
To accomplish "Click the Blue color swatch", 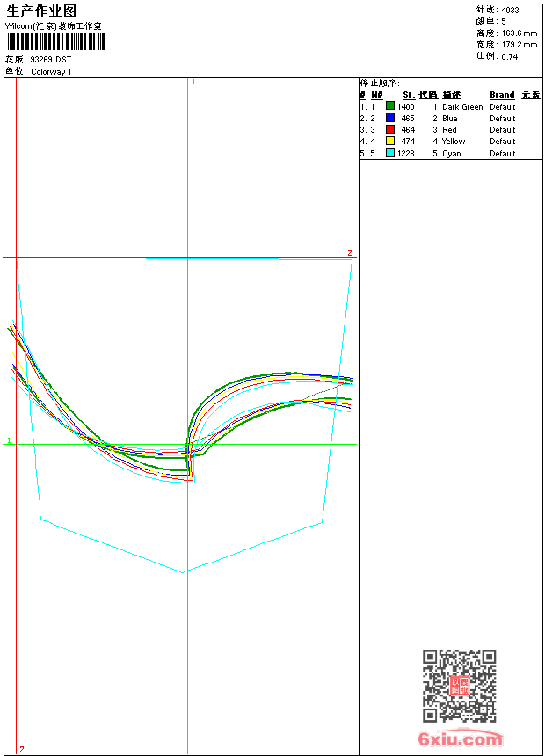I will tap(390, 118).
